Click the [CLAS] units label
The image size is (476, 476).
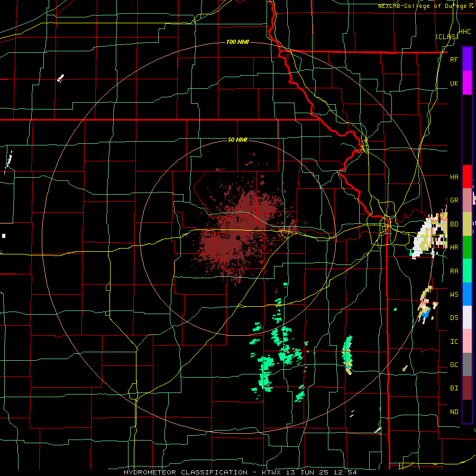pos(447,36)
